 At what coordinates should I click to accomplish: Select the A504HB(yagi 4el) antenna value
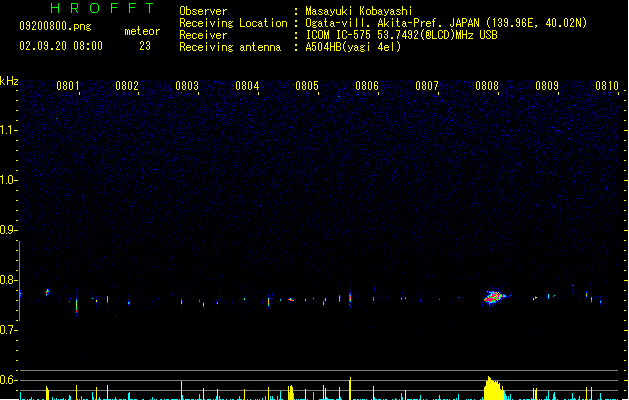pos(353,47)
